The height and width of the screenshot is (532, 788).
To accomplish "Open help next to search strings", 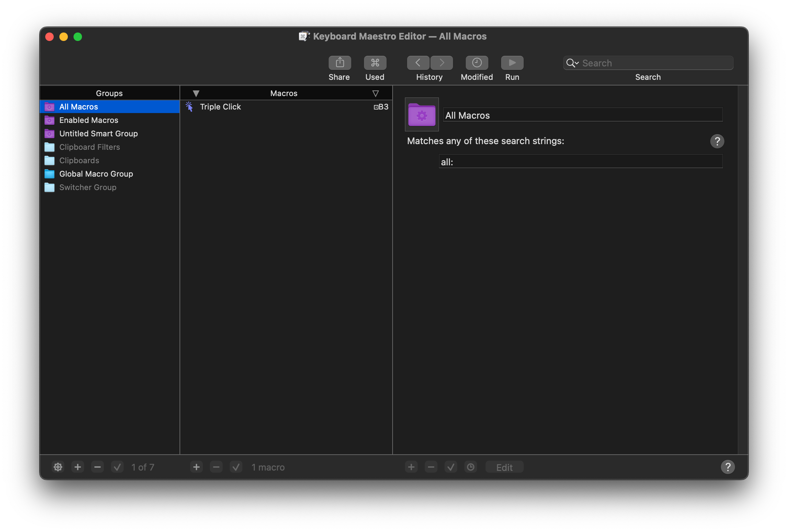I will (x=717, y=141).
